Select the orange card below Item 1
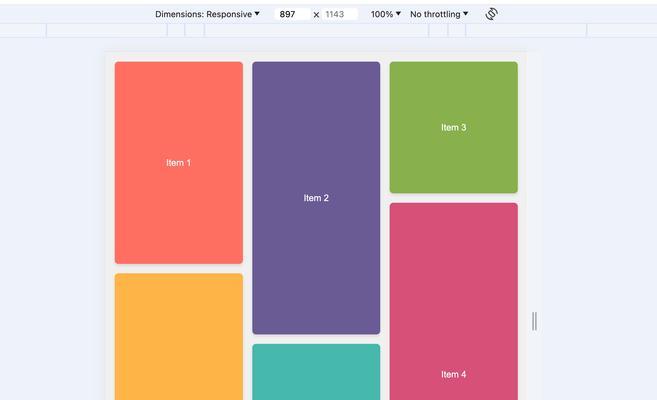657x400 pixels. 178,337
